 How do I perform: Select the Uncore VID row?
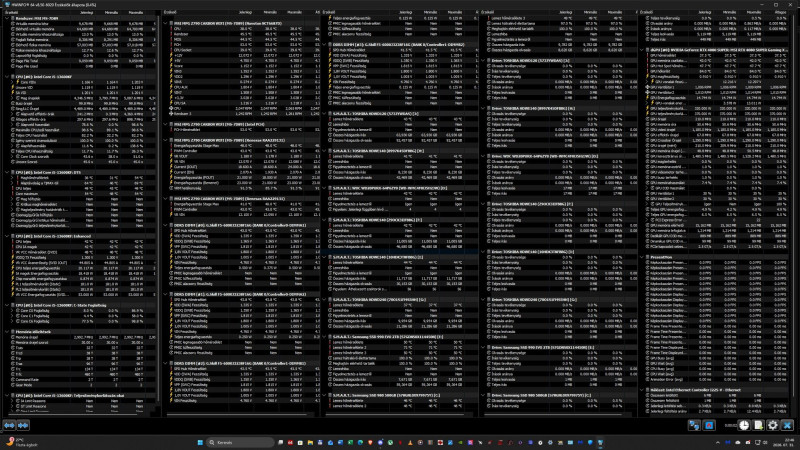click(81, 87)
